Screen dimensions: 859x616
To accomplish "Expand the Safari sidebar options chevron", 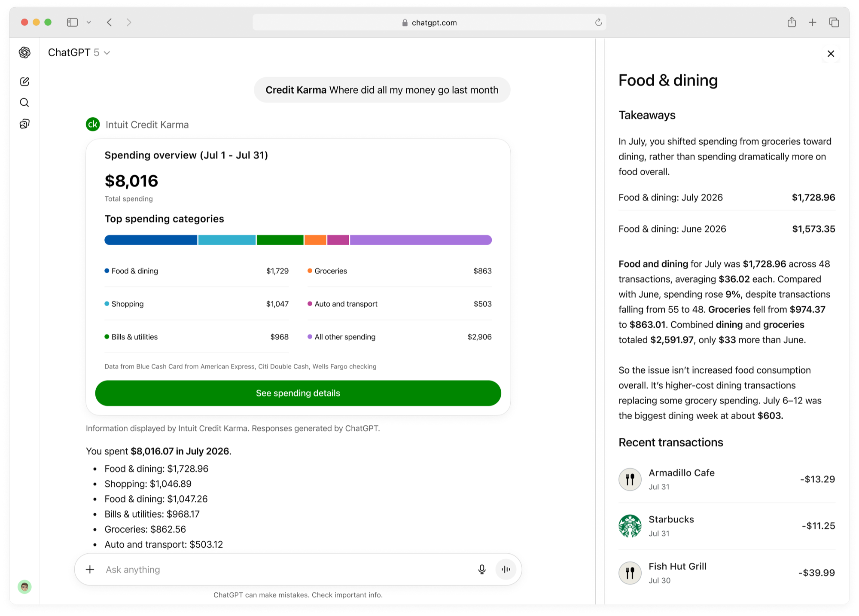I will (x=89, y=22).
